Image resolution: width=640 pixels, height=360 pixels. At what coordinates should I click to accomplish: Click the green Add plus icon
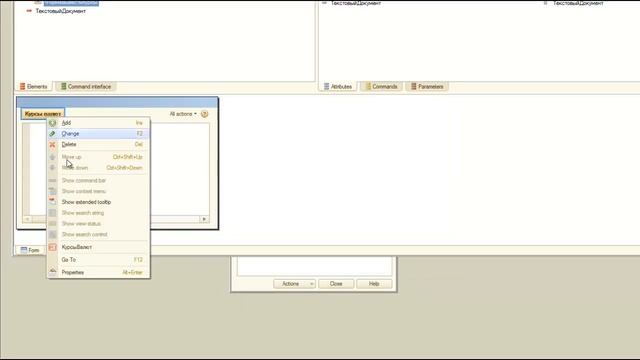pos(53,123)
